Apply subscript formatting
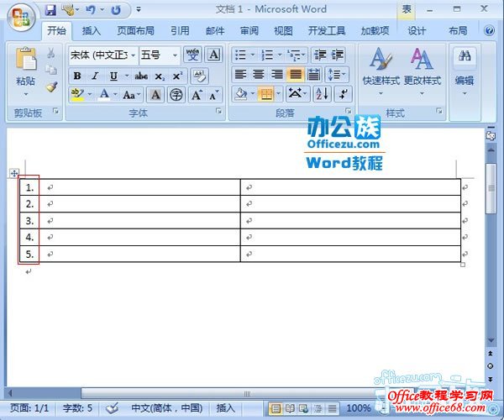The image size is (504, 420). click(159, 76)
